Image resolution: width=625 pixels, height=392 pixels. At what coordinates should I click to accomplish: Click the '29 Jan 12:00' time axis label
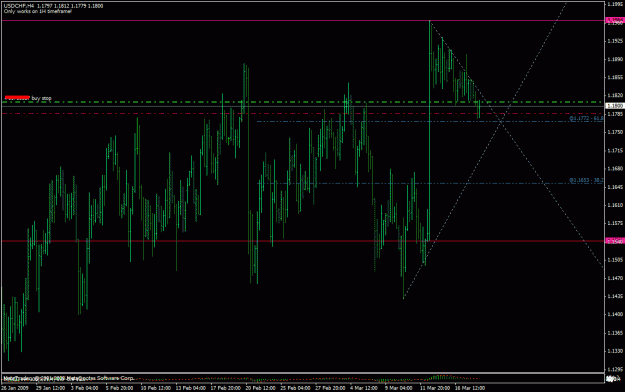pyautogui.click(x=50, y=388)
